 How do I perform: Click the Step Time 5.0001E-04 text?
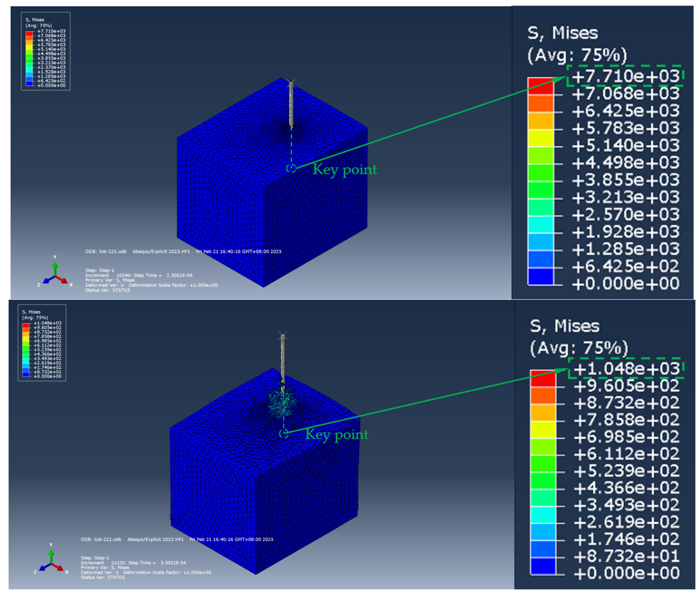(x=173, y=563)
